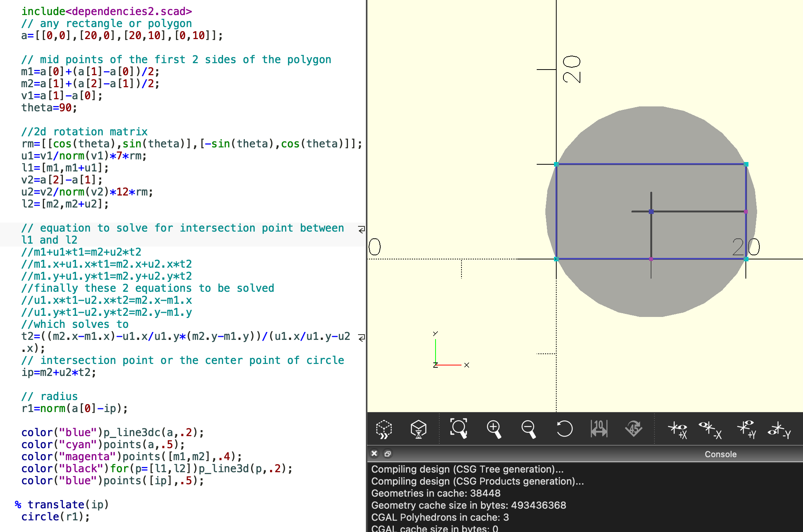The image size is (803, 532).
Task: Click the blue center point in viewport
Action: coord(651,212)
